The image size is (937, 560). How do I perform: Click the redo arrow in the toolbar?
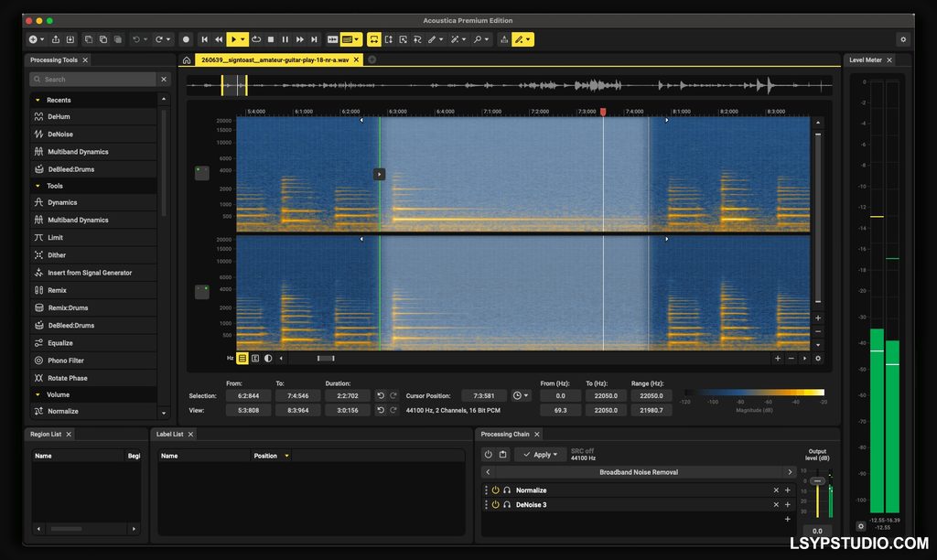coord(159,39)
